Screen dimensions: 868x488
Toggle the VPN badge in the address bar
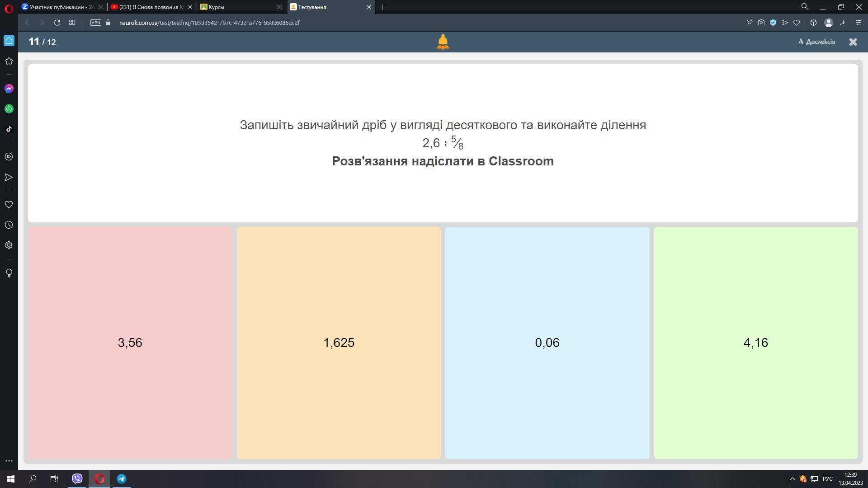pos(95,23)
